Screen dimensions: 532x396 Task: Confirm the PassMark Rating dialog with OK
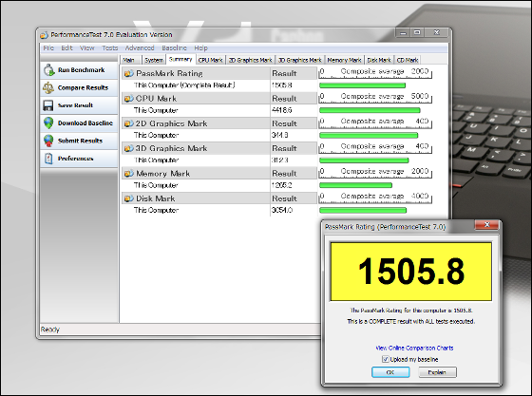click(x=390, y=372)
